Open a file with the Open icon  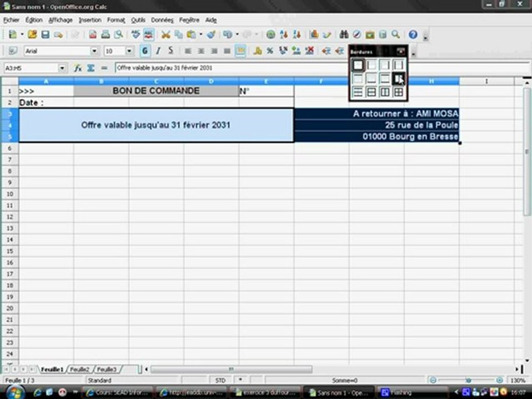[32, 34]
